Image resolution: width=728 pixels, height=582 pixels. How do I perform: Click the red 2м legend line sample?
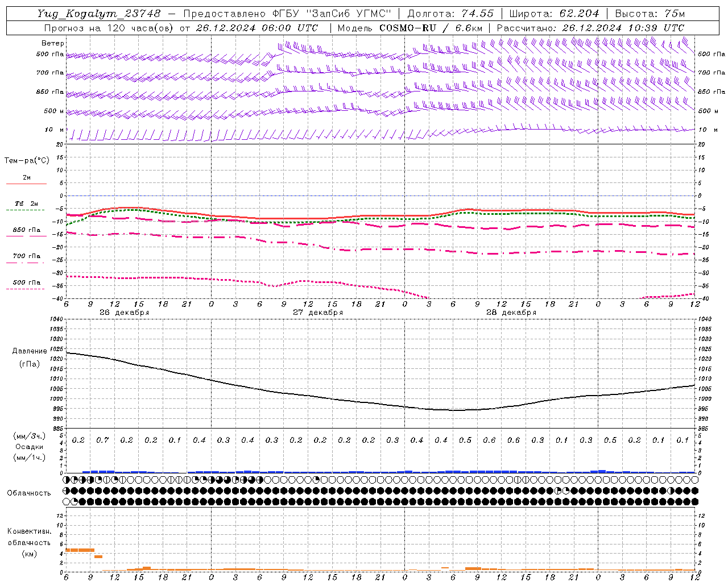26,184
